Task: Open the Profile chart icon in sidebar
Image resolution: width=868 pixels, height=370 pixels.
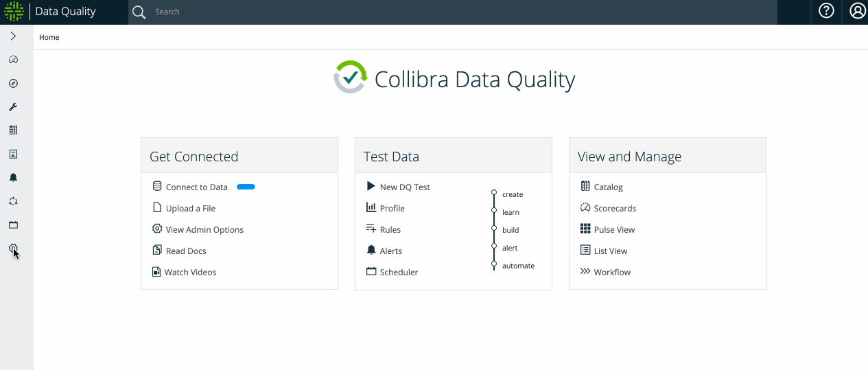Action: click(x=13, y=154)
